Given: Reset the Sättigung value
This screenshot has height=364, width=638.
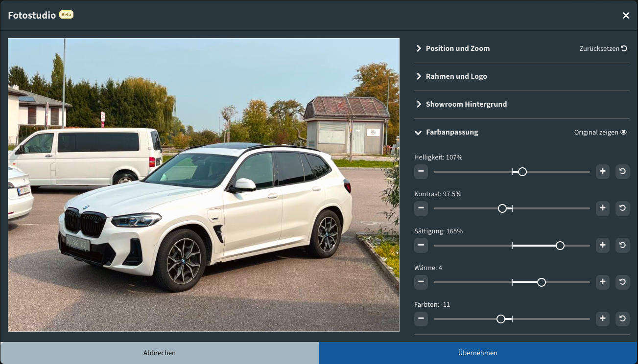Looking at the screenshot, I should click(622, 245).
